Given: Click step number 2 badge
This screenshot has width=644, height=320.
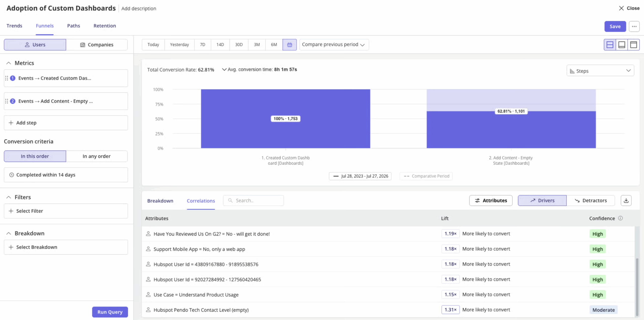Looking at the screenshot, I should (13, 101).
